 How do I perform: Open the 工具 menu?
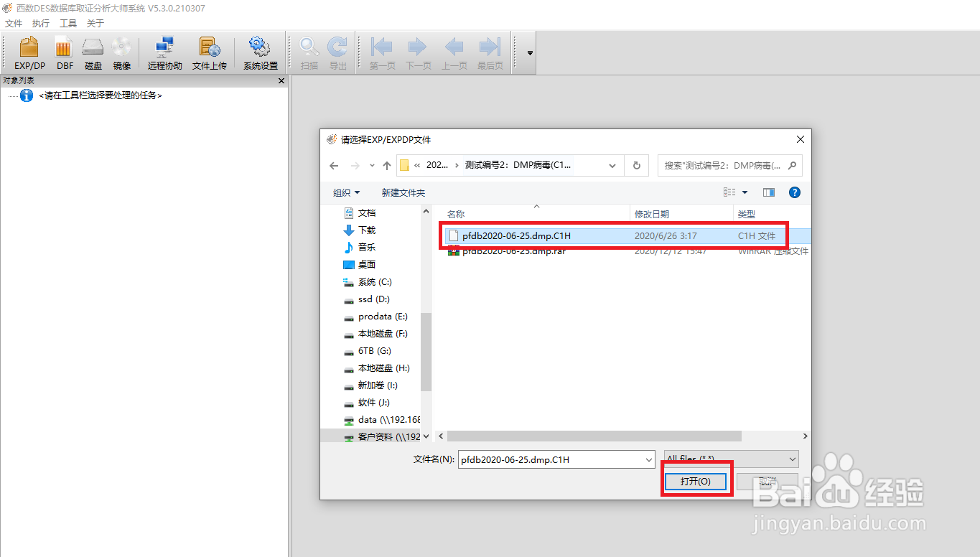point(68,24)
